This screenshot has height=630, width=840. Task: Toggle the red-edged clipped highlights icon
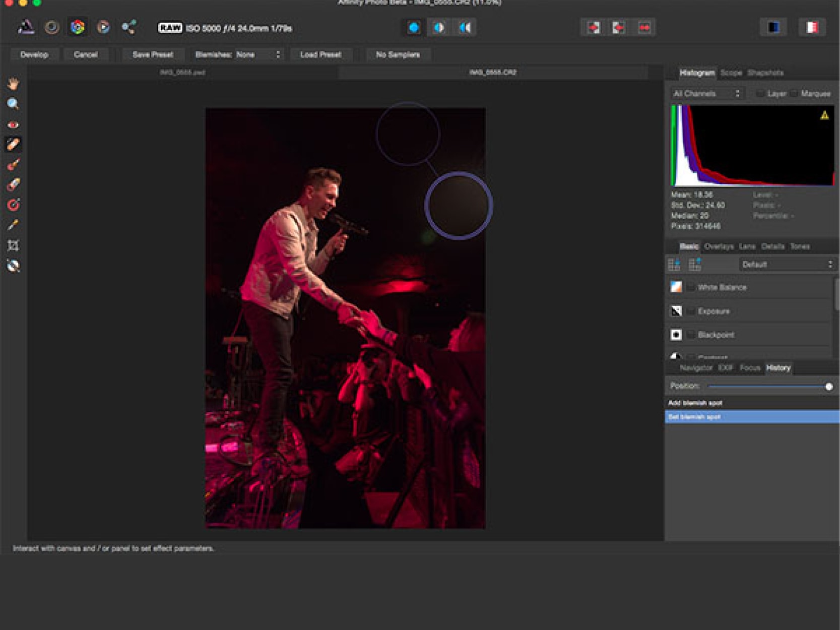812,27
